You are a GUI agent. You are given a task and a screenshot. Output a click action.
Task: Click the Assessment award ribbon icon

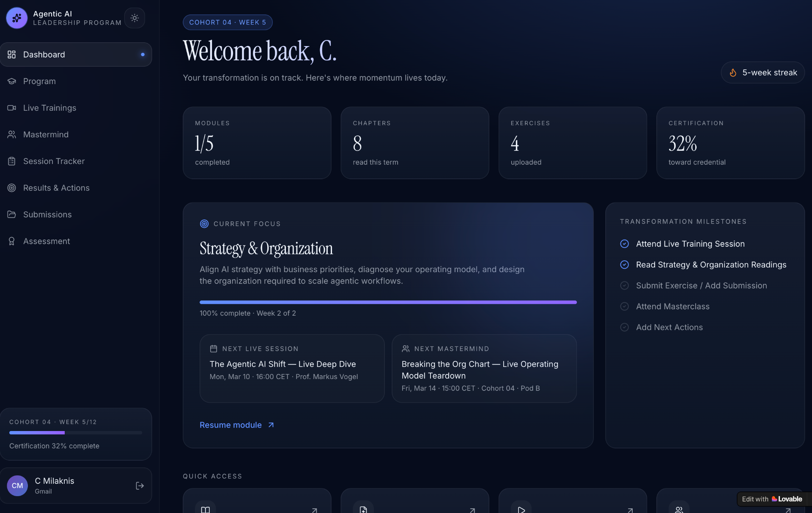click(x=11, y=241)
